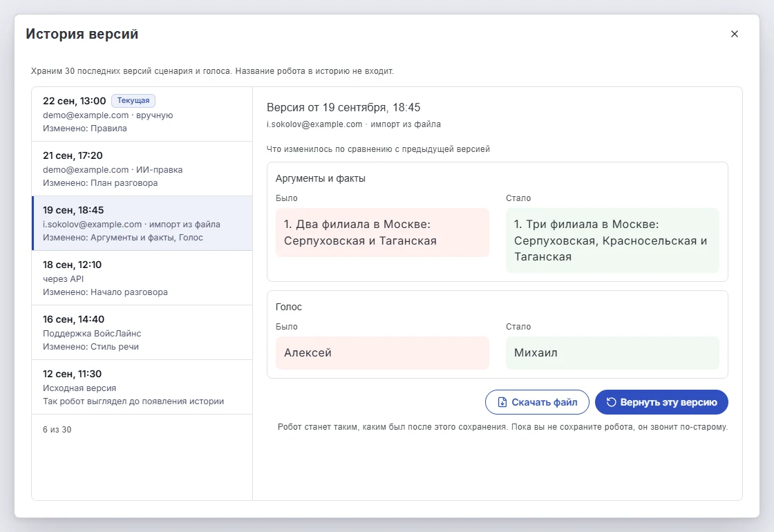Select the 22 сен, 13:00 version
774x532 pixels.
pos(142,115)
